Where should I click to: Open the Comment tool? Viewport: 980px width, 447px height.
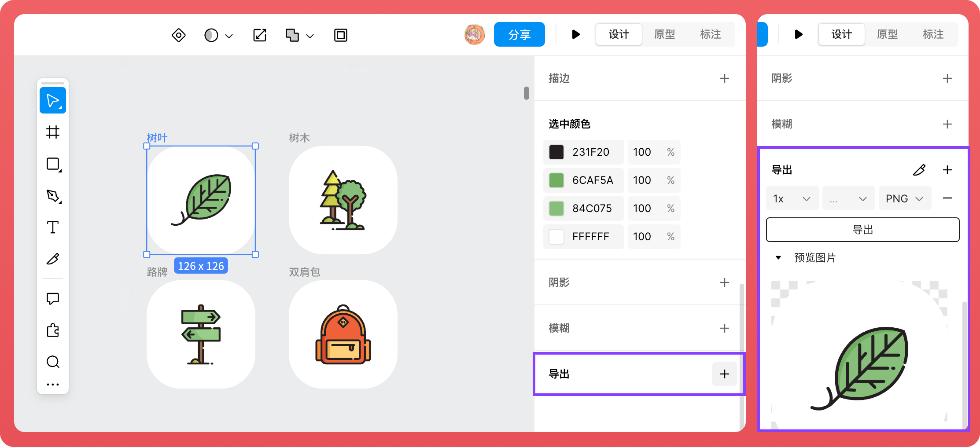coord(53,299)
